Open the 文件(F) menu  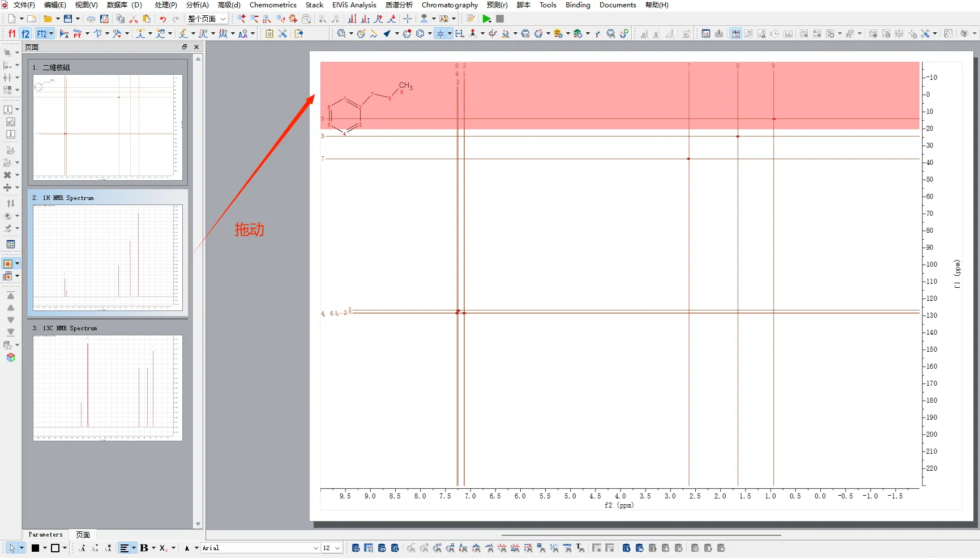click(x=24, y=5)
